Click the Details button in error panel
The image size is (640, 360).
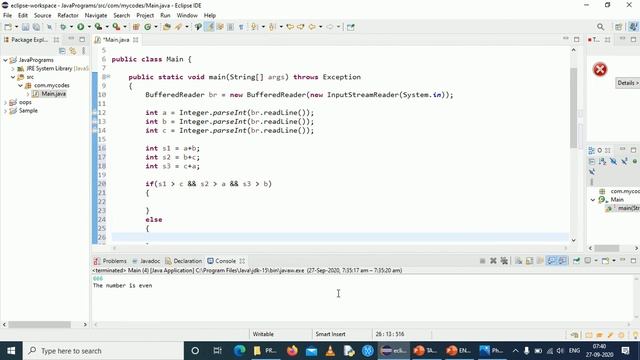628,83
